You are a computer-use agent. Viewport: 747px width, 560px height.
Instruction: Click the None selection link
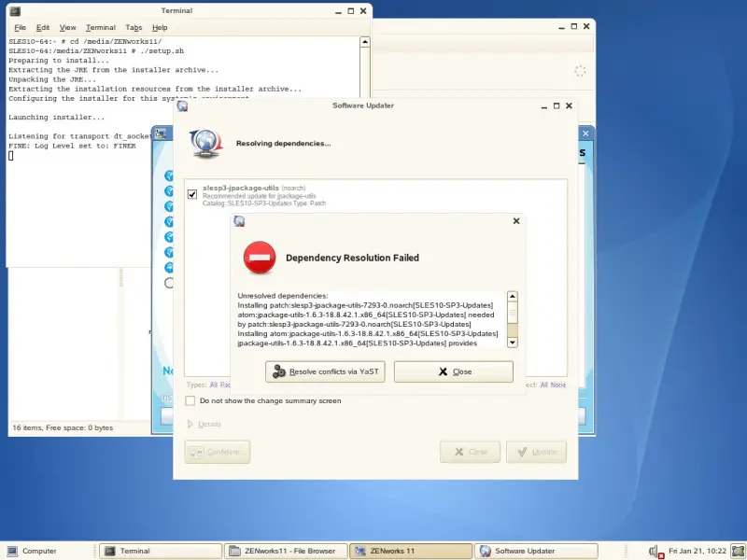point(557,385)
